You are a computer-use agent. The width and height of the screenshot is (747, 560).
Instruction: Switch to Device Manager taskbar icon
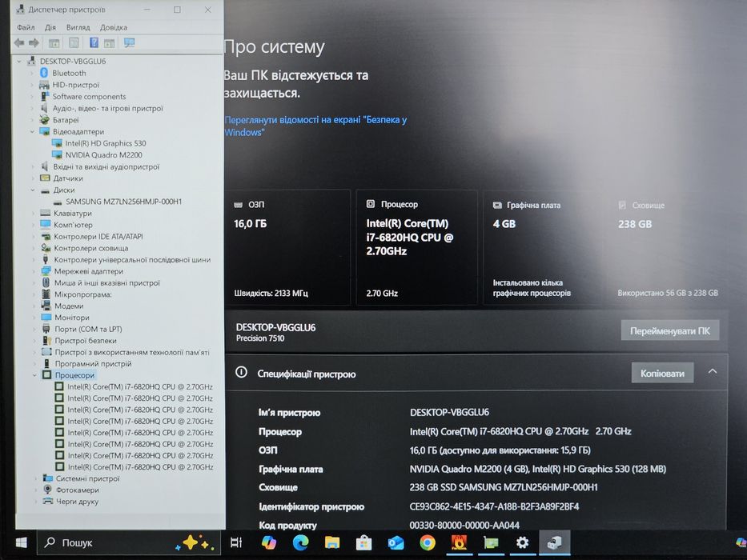point(554,542)
